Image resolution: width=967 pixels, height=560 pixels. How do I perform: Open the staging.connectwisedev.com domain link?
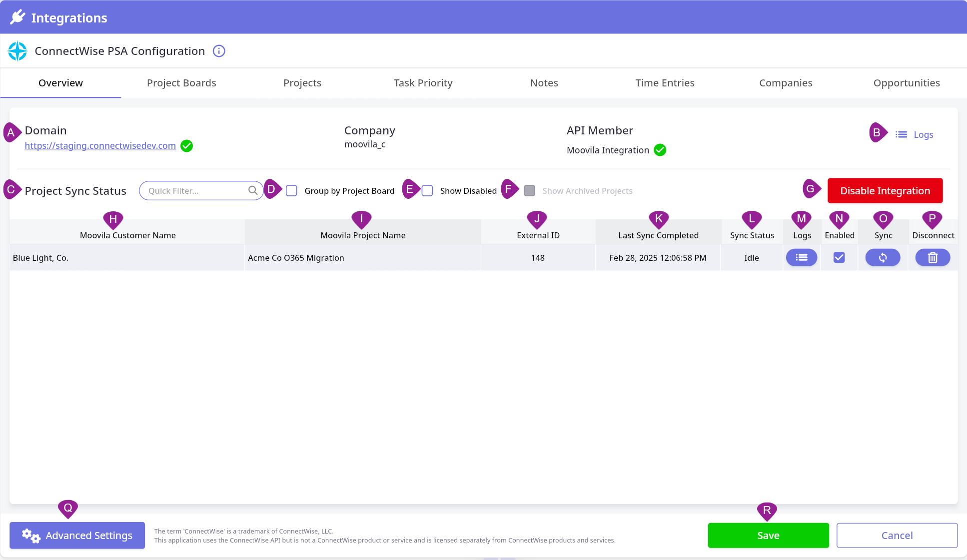click(x=100, y=146)
